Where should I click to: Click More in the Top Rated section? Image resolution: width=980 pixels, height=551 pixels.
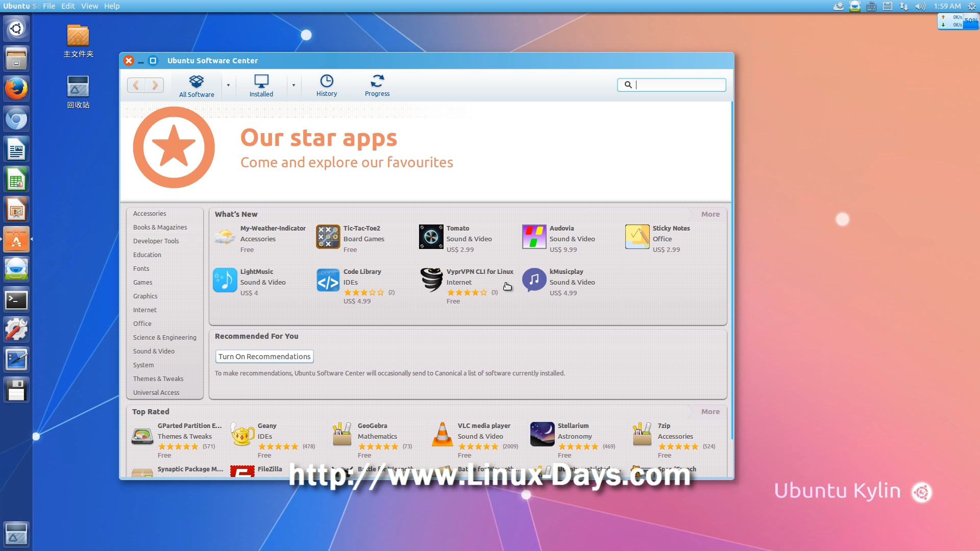tap(710, 412)
